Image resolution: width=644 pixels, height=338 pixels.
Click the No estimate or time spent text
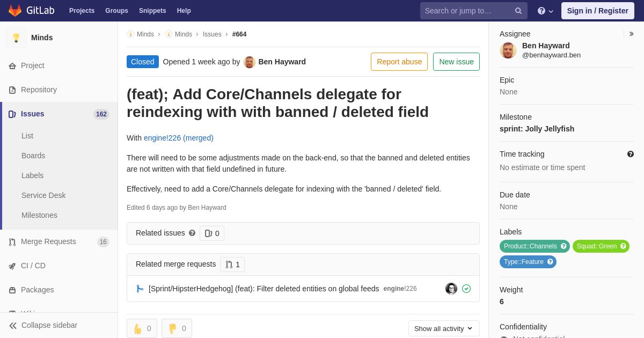pyautogui.click(x=542, y=167)
